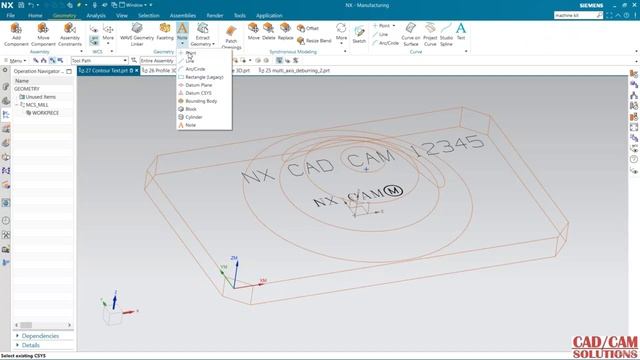Image resolution: width=640 pixels, height=360 pixels.
Task: Collapse the MCS_MILL tree node
Action: click(x=16, y=105)
